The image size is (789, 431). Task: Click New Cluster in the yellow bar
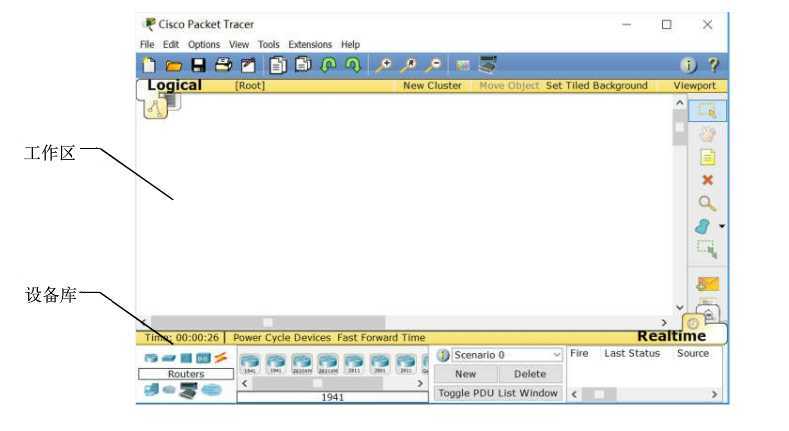[432, 85]
